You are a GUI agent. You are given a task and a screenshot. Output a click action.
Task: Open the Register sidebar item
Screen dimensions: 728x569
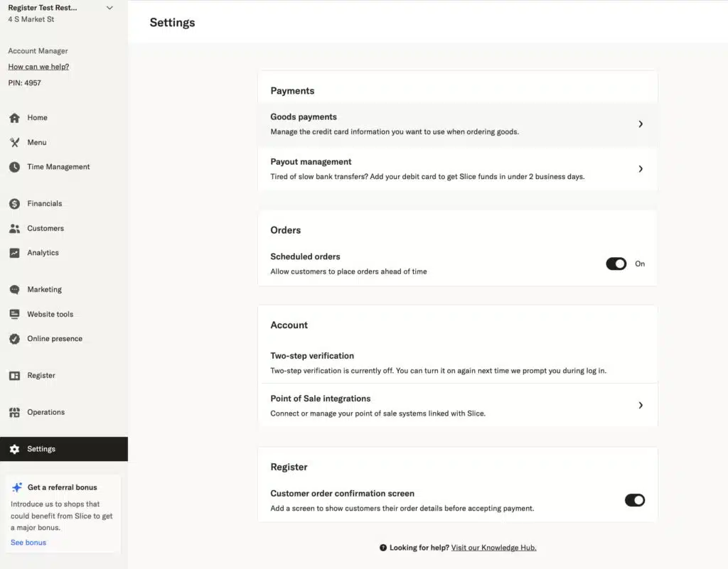click(41, 376)
